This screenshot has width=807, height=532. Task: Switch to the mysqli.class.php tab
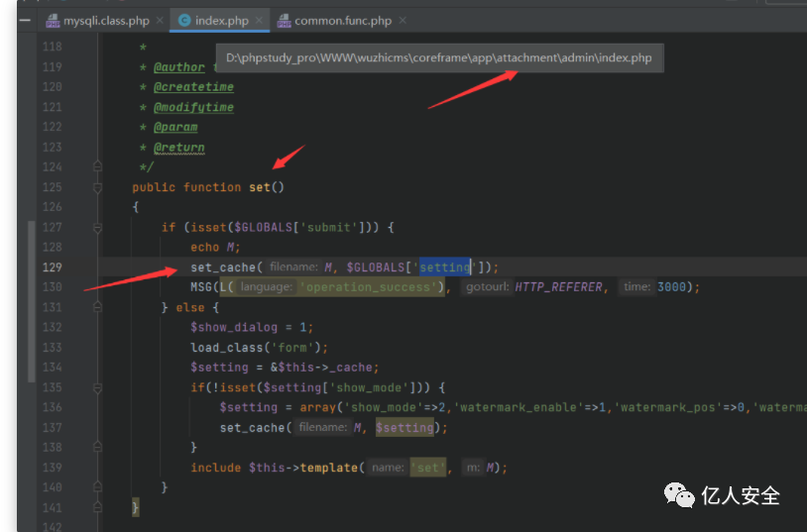click(x=106, y=21)
